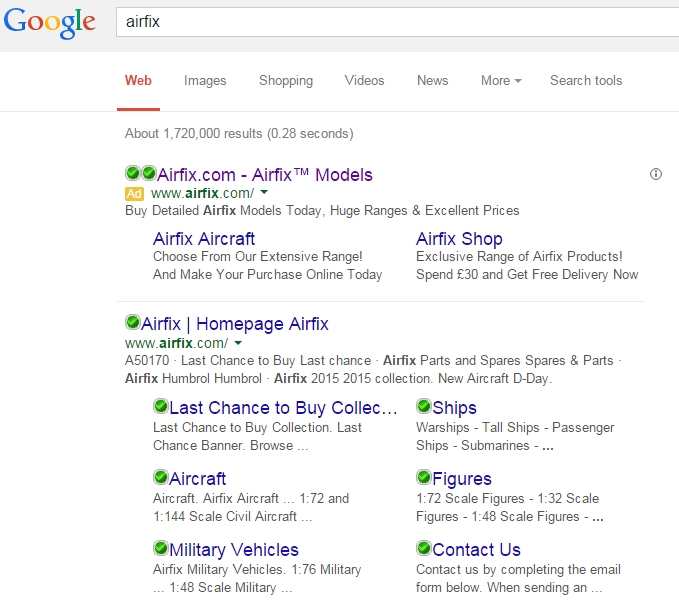Open the Aircraft sitelink
The image size is (679, 605).
pyautogui.click(x=197, y=479)
